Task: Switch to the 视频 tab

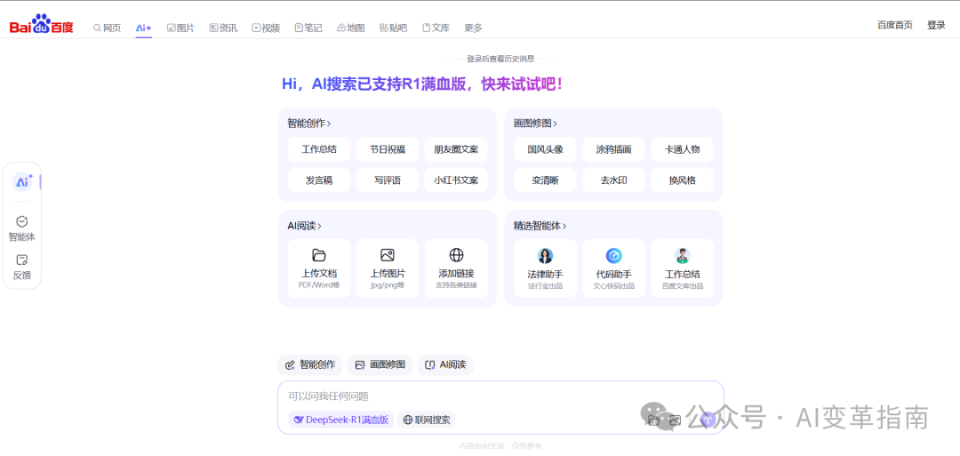Action: [x=266, y=28]
